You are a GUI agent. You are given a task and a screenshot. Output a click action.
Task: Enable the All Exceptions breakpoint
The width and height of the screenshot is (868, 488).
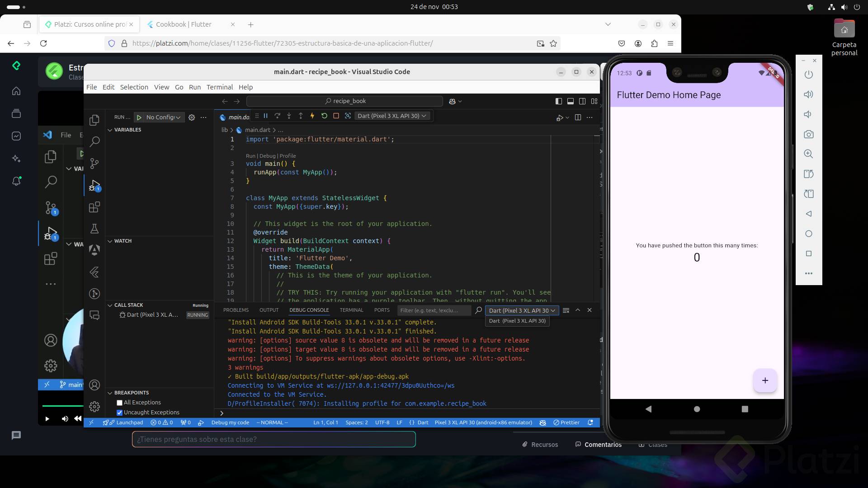[120, 403]
